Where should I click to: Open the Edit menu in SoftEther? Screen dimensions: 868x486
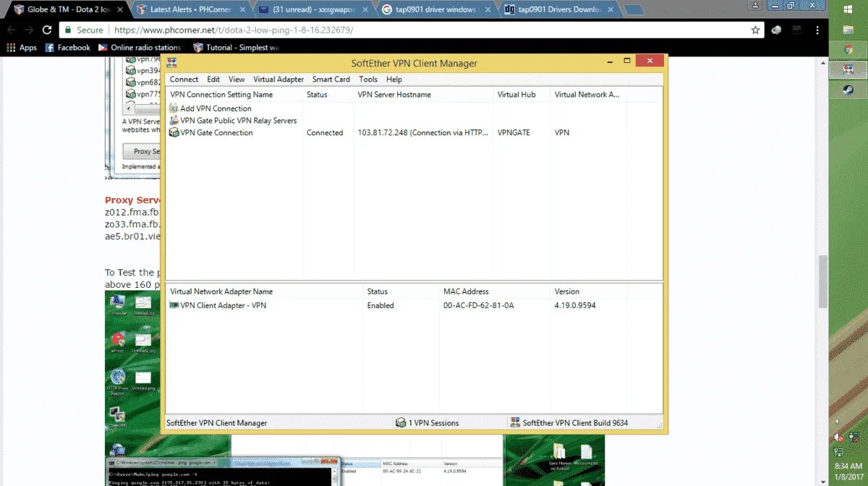213,80
